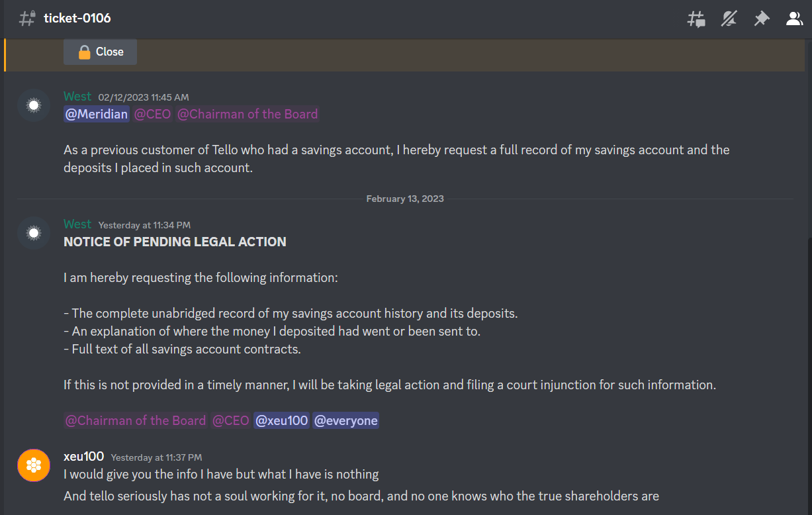Image resolution: width=812 pixels, height=515 pixels.
Task: Open pinned messages via pin icon
Action: [762, 19]
